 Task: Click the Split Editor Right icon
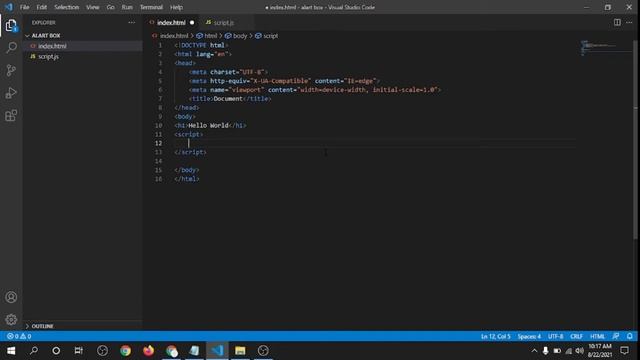point(617,22)
